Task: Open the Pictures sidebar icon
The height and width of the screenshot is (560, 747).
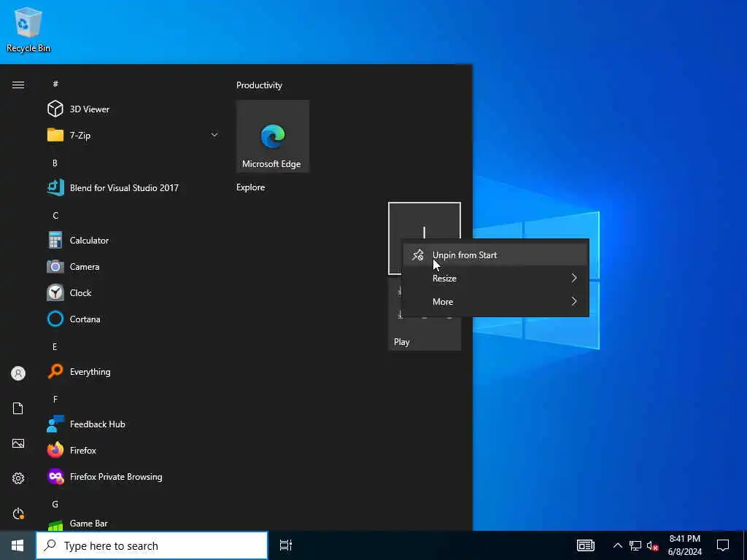Action: pyautogui.click(x=18, y=443)
